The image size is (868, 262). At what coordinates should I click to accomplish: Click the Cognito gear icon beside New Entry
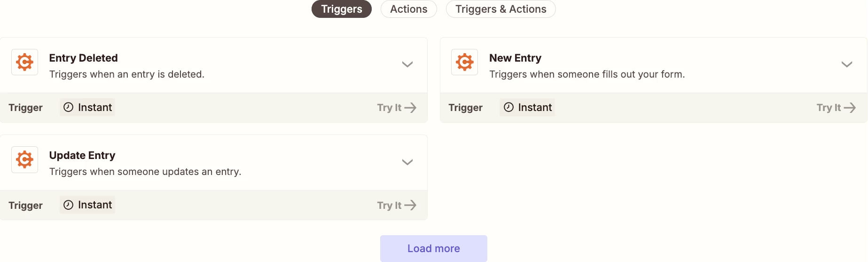pos(464,62)
